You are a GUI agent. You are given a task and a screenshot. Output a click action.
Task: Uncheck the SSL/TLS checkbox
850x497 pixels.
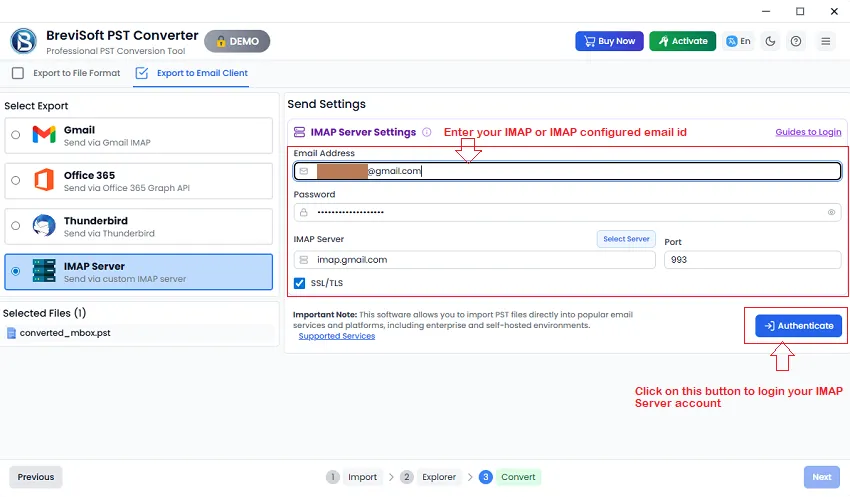coord(299,283)
